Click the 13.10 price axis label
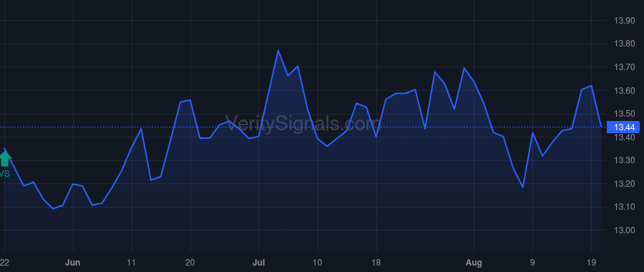The width and height of the screenshot is (644, 272). [x=624, y=207]
